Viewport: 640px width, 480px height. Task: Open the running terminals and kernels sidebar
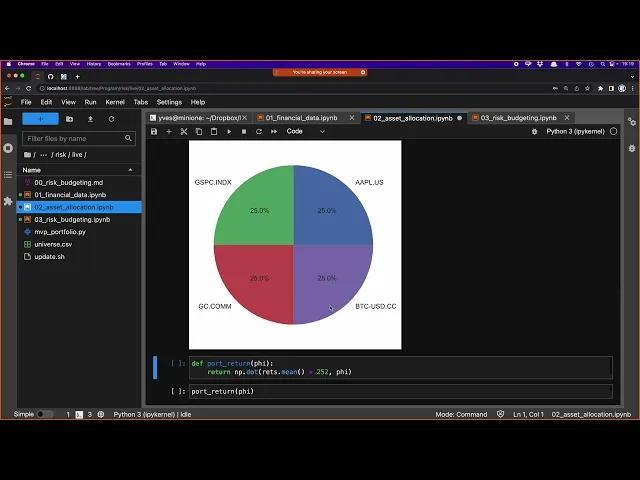point(8,148)
